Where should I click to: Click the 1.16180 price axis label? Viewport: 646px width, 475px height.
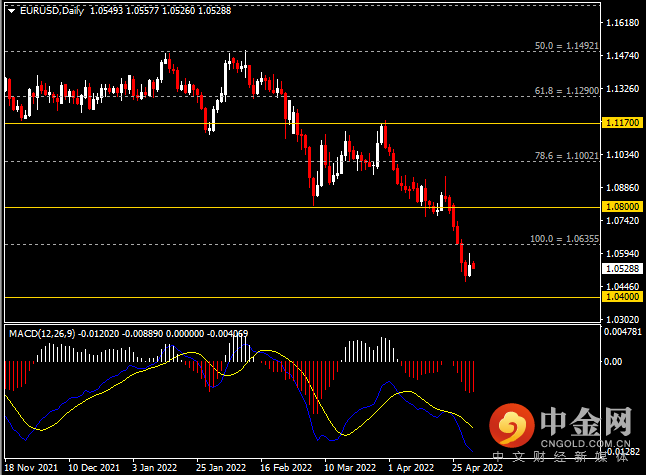pyautogui.click(x=623, y=23)
